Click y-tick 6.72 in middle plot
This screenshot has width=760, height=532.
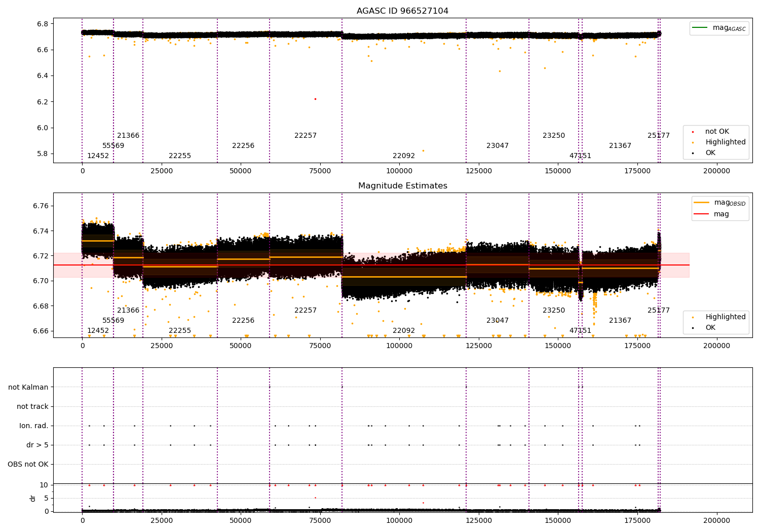pos(41,256)
